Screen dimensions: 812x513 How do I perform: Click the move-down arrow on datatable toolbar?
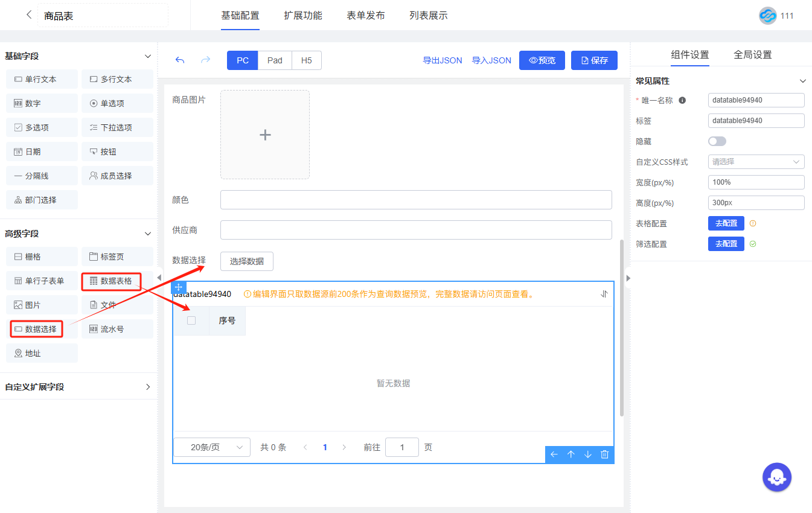point(587,454)
